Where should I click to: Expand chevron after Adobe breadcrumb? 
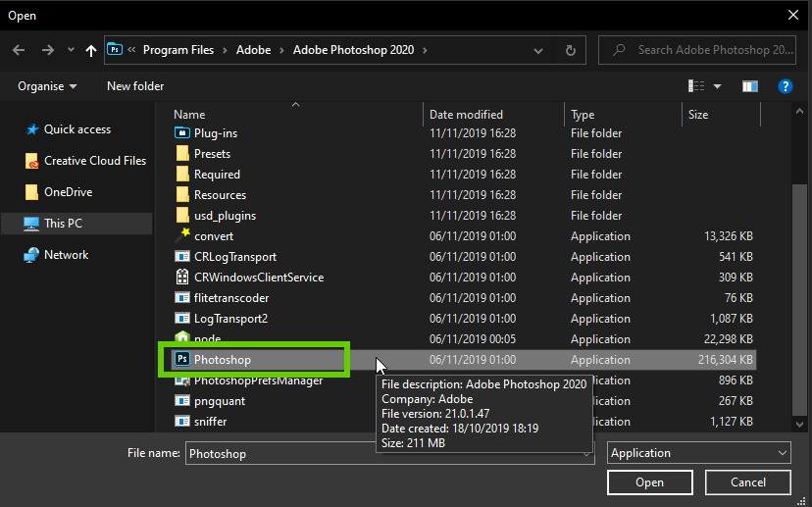(x=281, y=50)
